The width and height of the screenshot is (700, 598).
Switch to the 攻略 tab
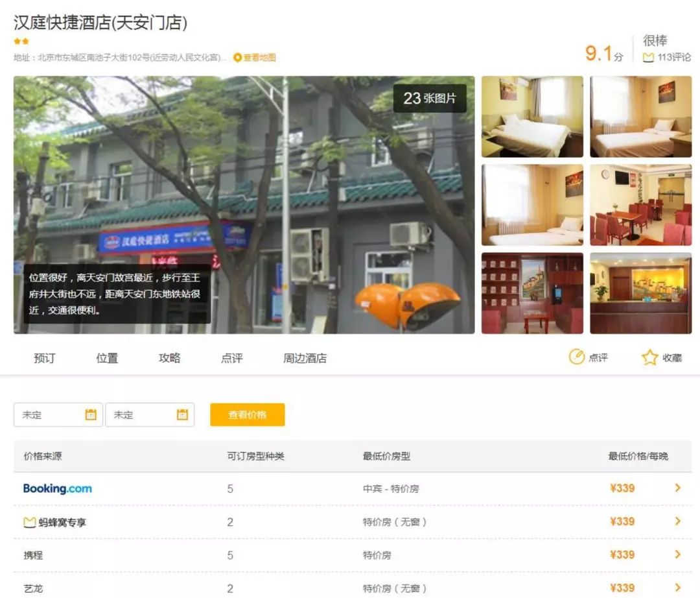(x=170, y=358)
